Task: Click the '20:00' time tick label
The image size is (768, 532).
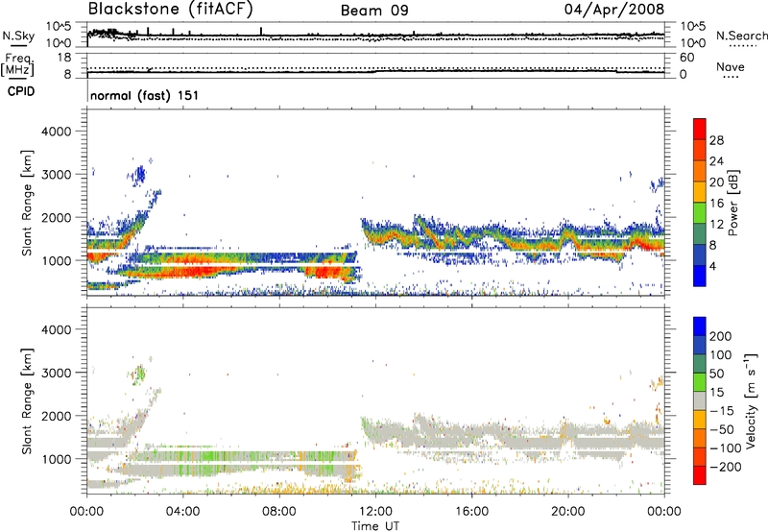Action: (567, 512)
